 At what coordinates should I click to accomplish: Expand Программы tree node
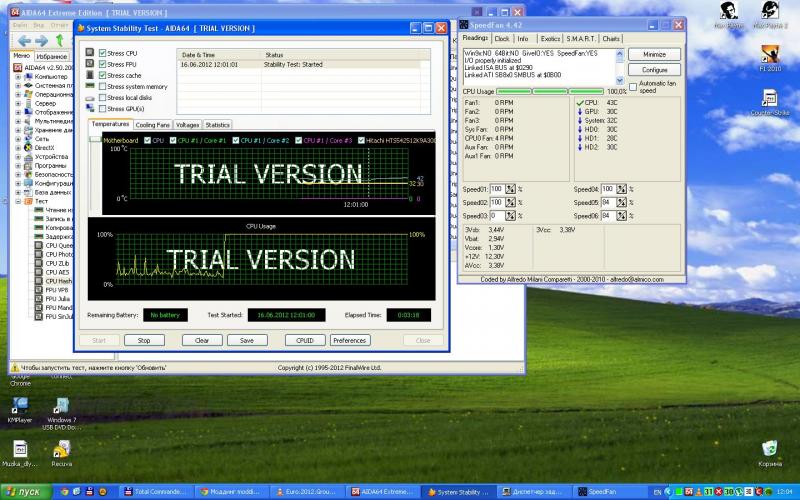[18, 165]
